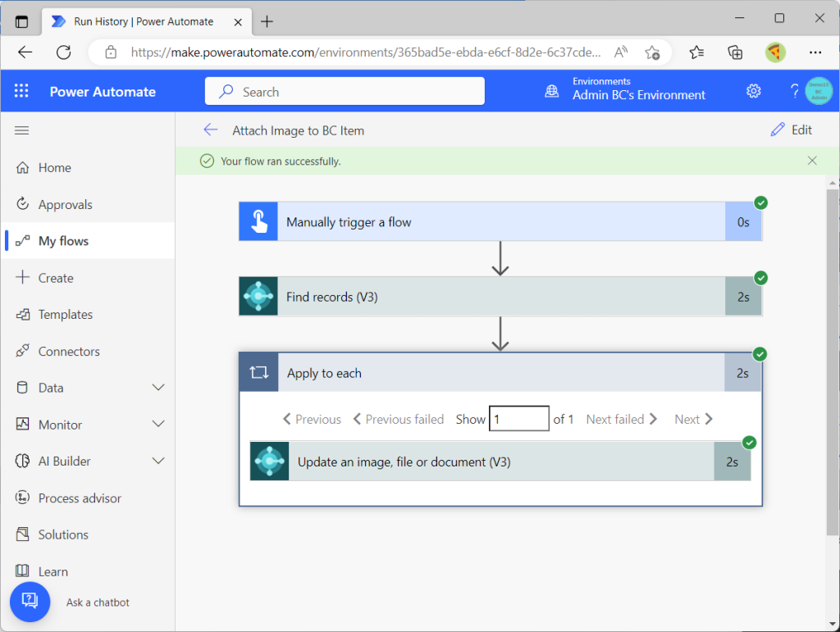Screen dimensions: 840x632
Task: Open the Settings gear icon
Action: pos(753,91)
